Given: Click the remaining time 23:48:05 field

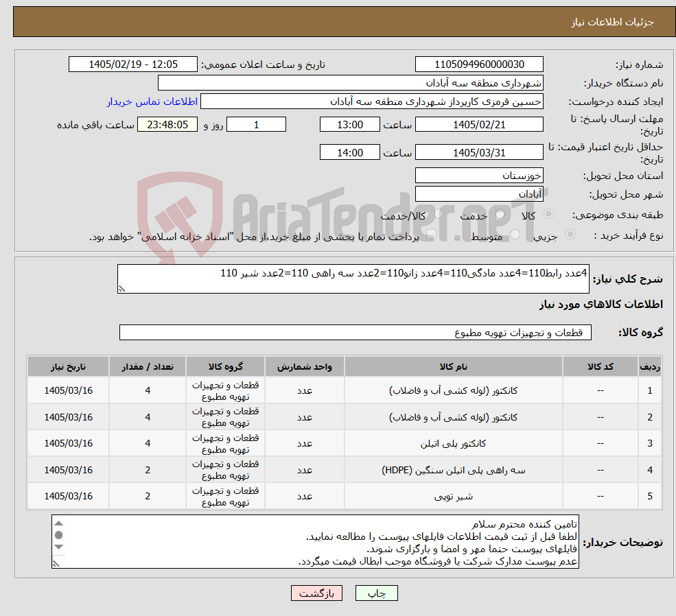Looking at the screenshot, I should (167, 124).
